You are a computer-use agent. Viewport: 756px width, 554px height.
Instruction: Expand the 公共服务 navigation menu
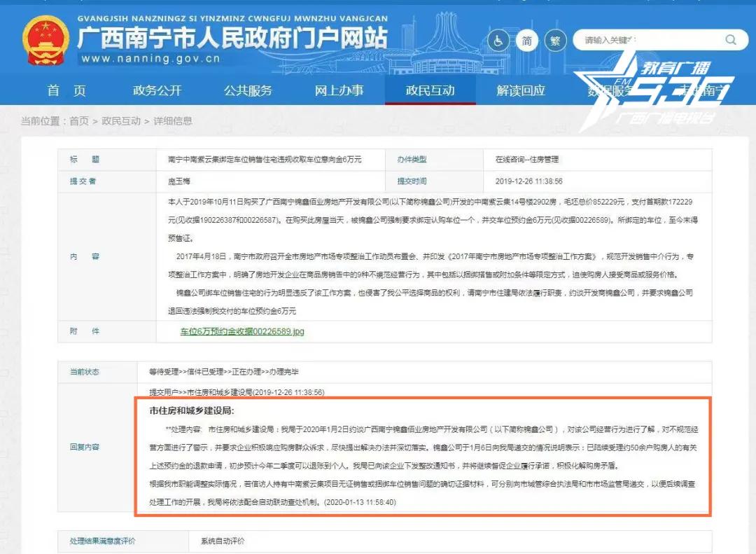point(247,90)
